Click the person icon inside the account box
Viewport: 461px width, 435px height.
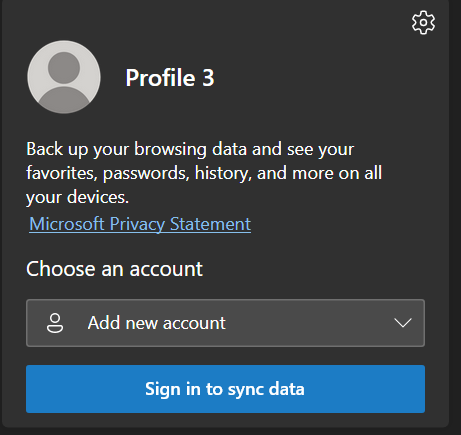pyautogui.click(x=55, y=323)
